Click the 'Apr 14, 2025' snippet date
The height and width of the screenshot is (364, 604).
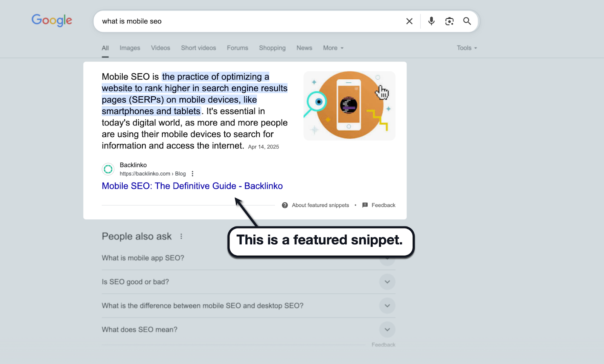(x=263, y=147)
